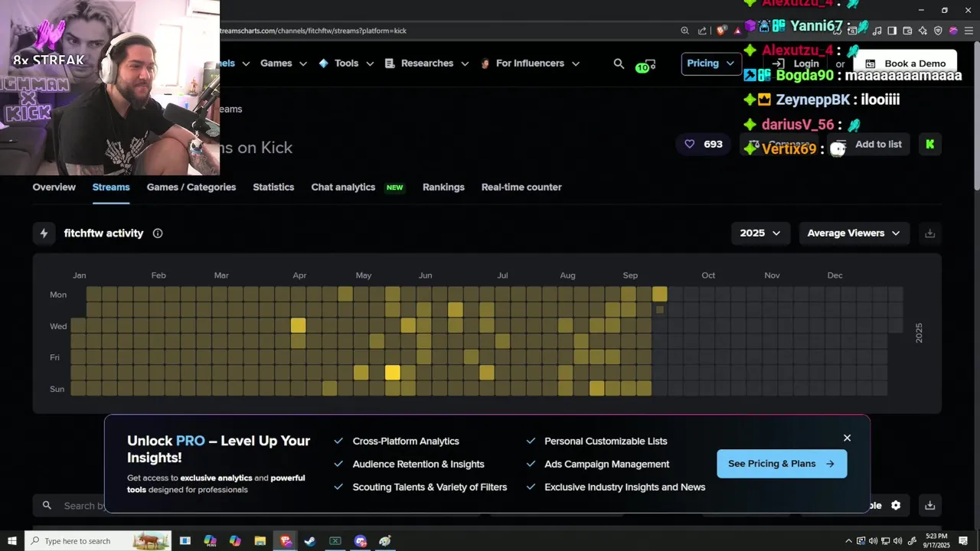
Task: Click the brightest yellow heatmap cell in May
Action: pyautogui.click(x=392, y=373)
